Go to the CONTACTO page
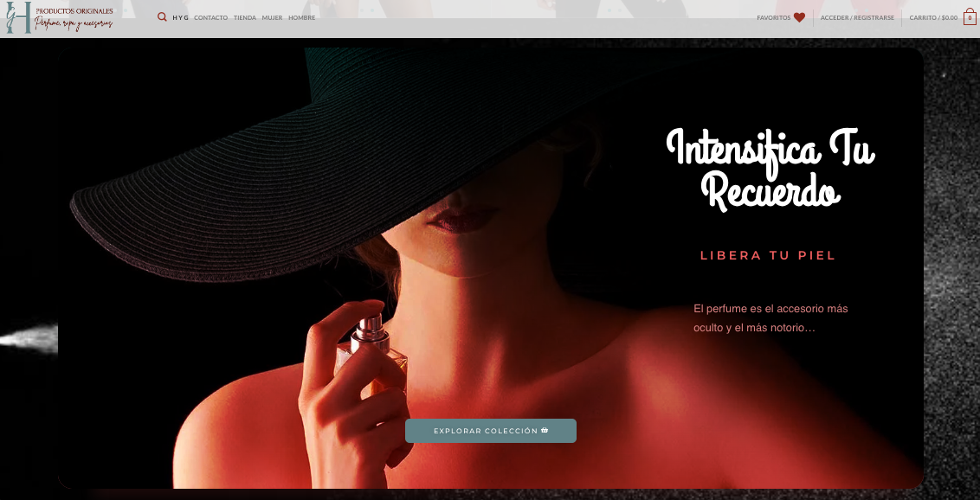This screenshot has height=500, width=980. tap(210, 17)
